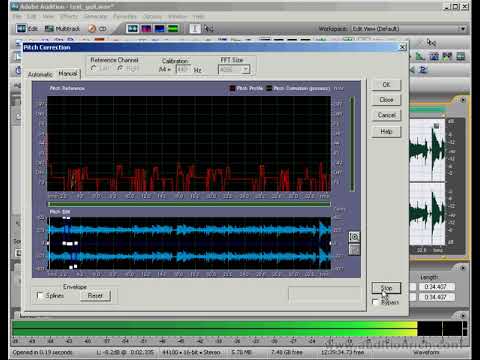
Task: Enable the Splines checkbox
Action: [x=40, y=295]
